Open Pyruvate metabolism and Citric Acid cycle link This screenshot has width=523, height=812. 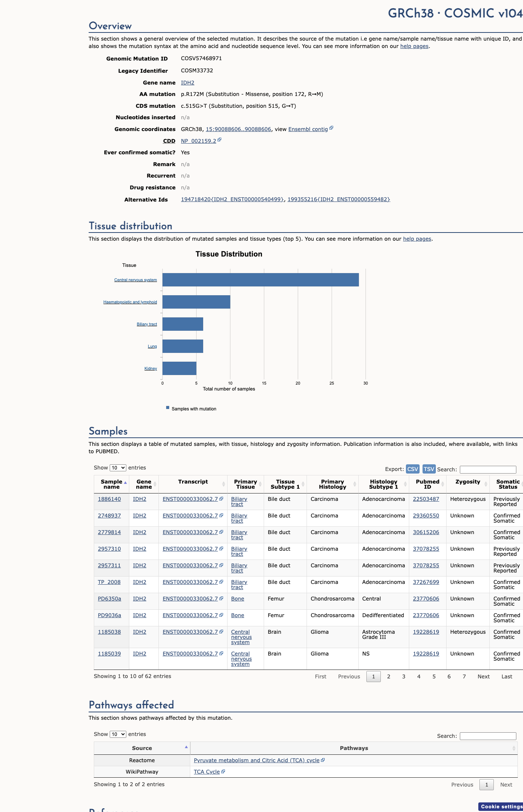(257, 760)
